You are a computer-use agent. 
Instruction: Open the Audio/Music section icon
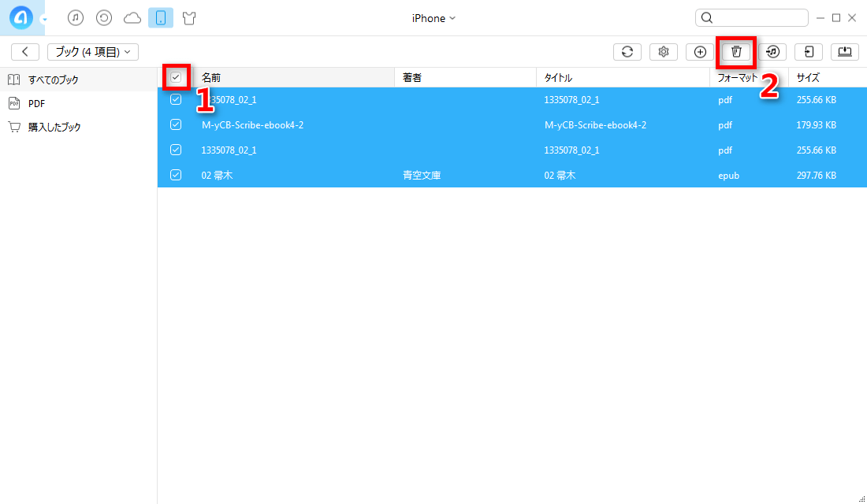[76, 17]
